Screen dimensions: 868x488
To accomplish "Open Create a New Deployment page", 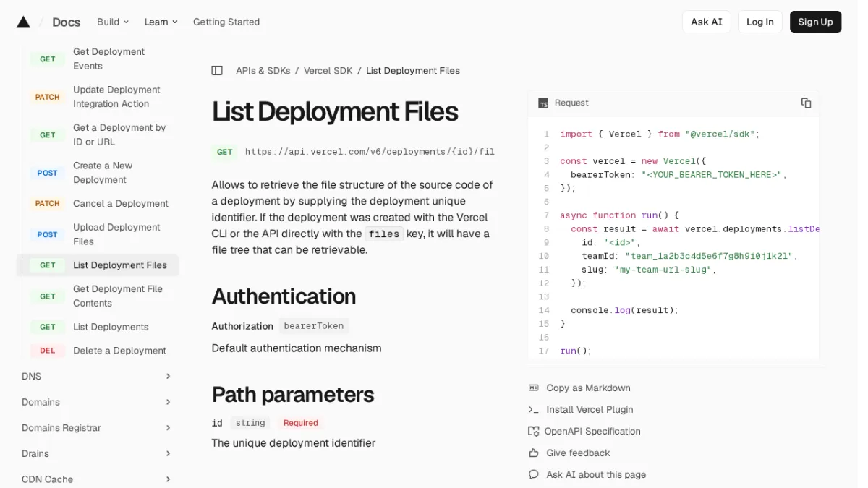I will click(103, 173).
